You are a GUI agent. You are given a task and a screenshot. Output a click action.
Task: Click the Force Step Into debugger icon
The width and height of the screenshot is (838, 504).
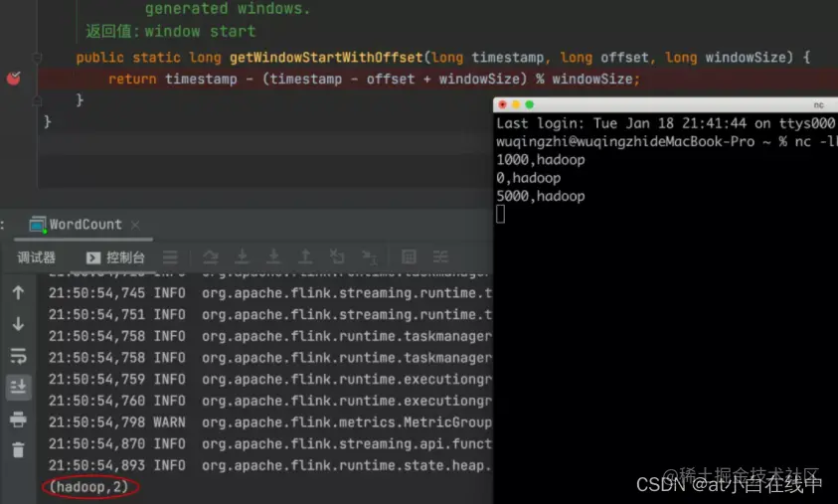coord(273,257)
